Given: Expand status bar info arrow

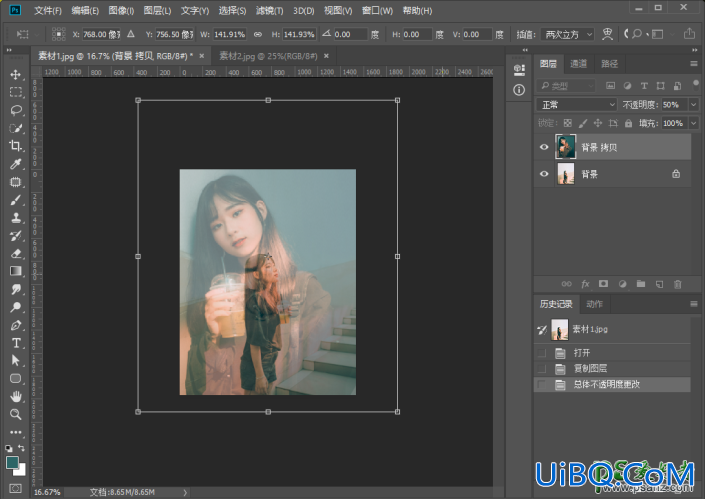Looking at the screenshot, I should pos(185,492).
